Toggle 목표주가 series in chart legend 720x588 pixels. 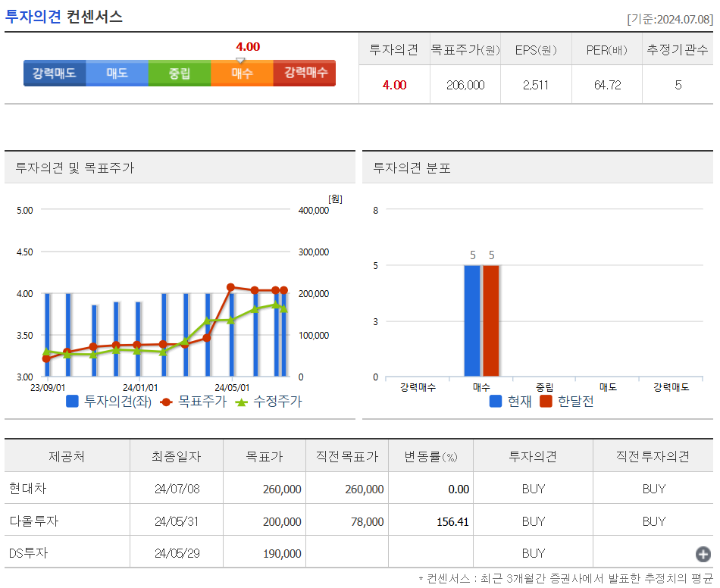coord(193,402)
